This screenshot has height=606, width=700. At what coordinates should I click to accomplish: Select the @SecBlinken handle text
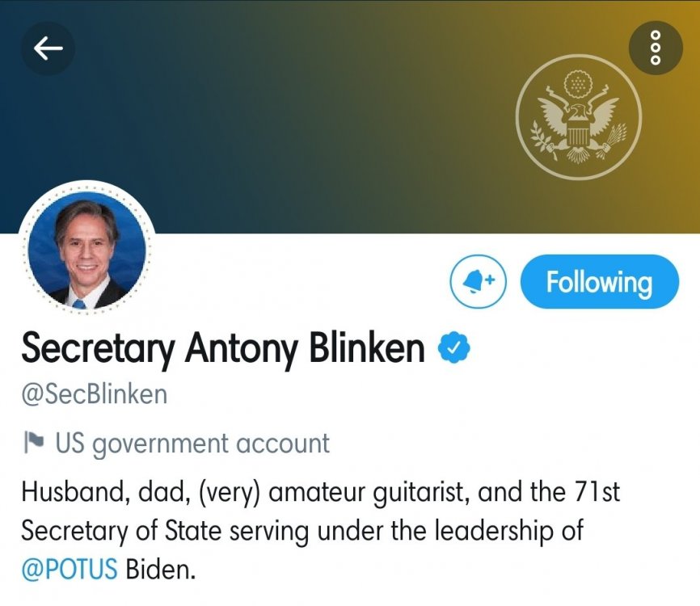pyautogui.click(x=94, y=394)
